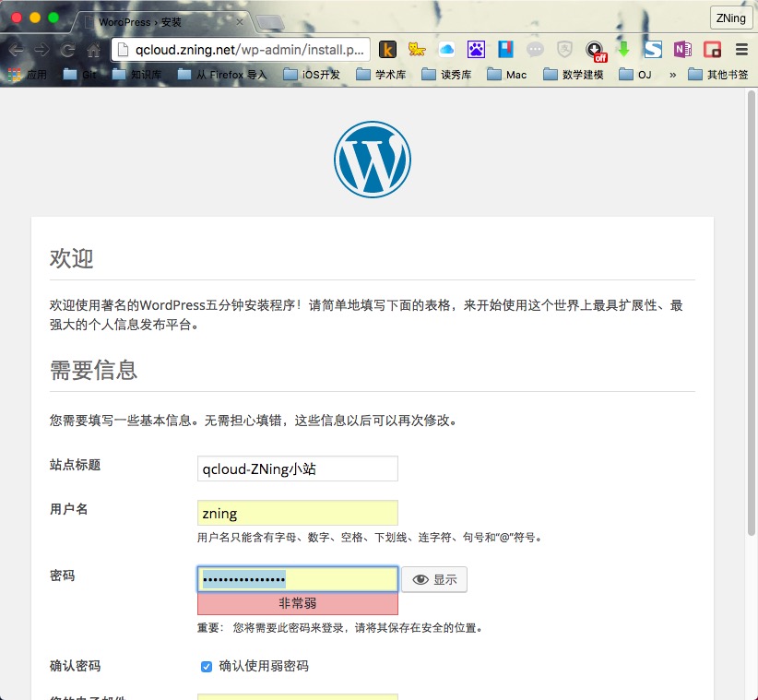Open the iOS开发 bookmarks folder
Image resolution: width=758 pixels, height=700 pixels.
312,75
